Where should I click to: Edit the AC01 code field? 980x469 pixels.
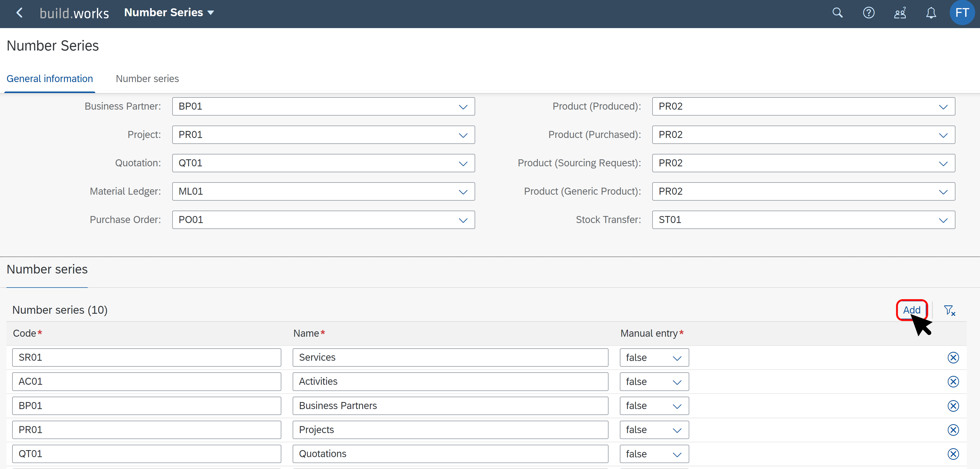(147, 382)
